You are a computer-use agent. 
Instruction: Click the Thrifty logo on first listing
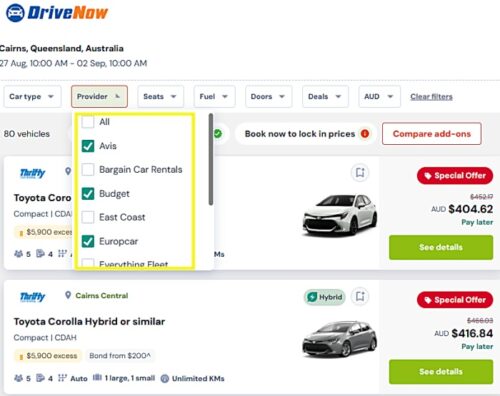click(32, 173)
